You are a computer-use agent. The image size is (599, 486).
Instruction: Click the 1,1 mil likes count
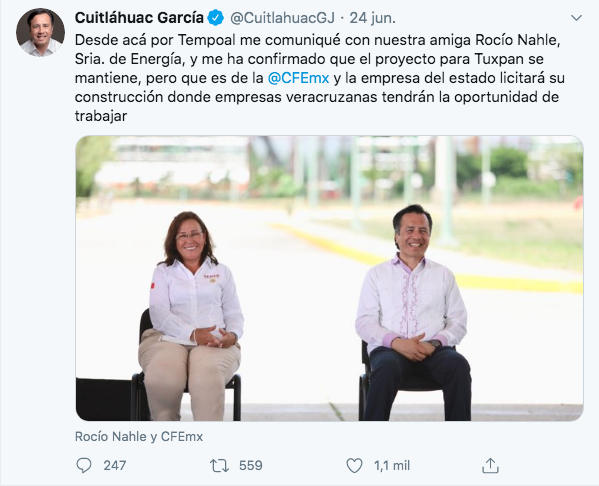click(392, 465)
